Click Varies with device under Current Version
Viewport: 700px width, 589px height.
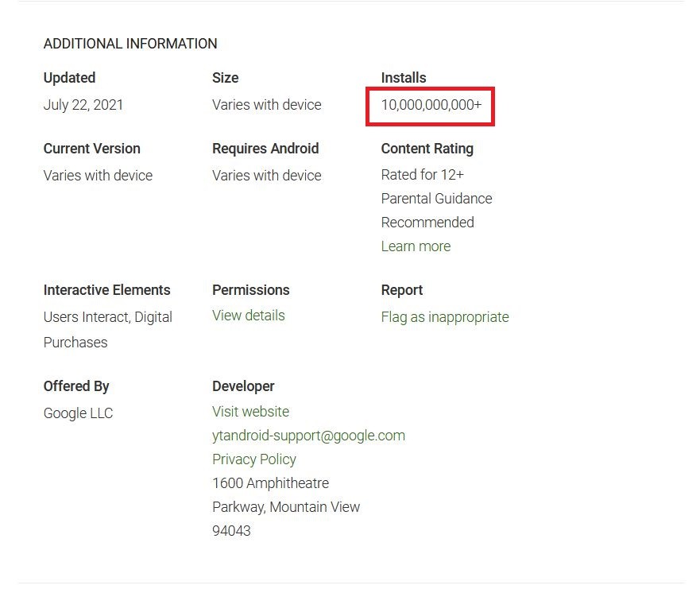[x=98, y=176]
